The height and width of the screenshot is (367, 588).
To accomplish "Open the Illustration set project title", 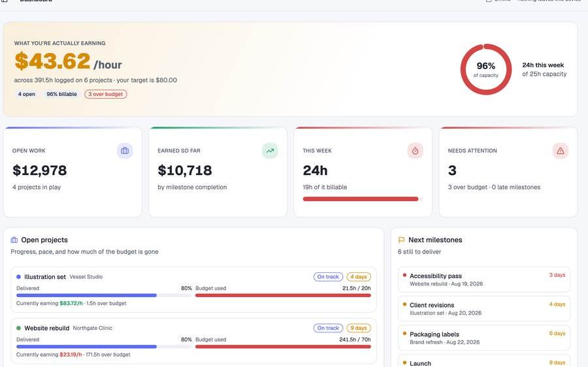I will pos(45,277).
